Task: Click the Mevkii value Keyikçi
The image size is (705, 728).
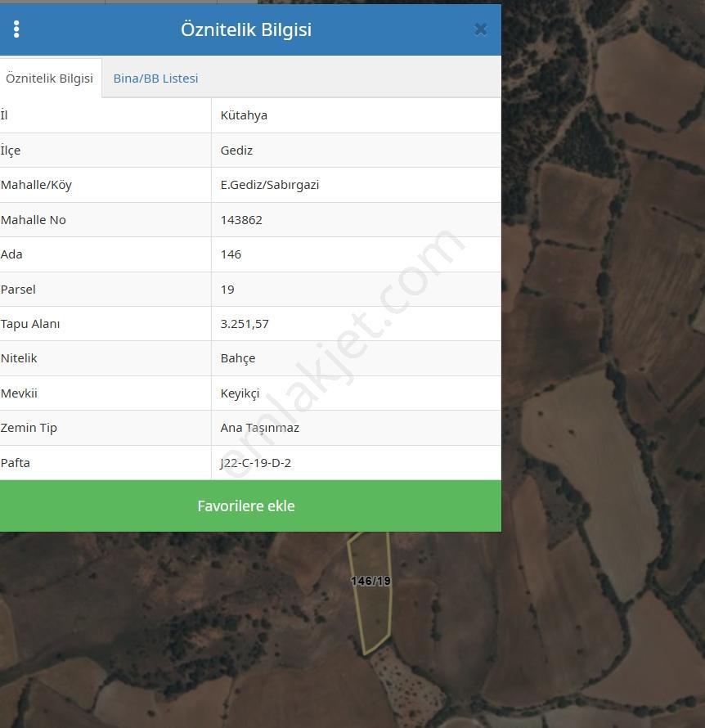Action: (240, 393)
